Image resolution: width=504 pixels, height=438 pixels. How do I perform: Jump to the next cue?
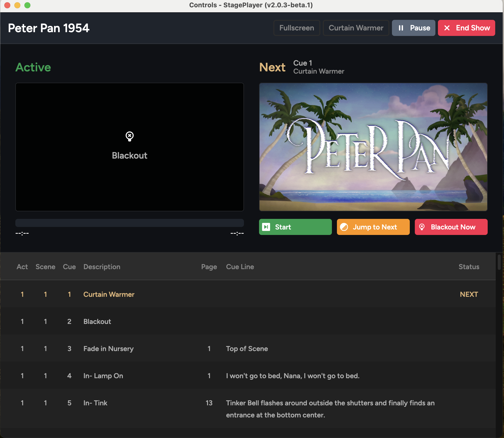click(373, 227)
